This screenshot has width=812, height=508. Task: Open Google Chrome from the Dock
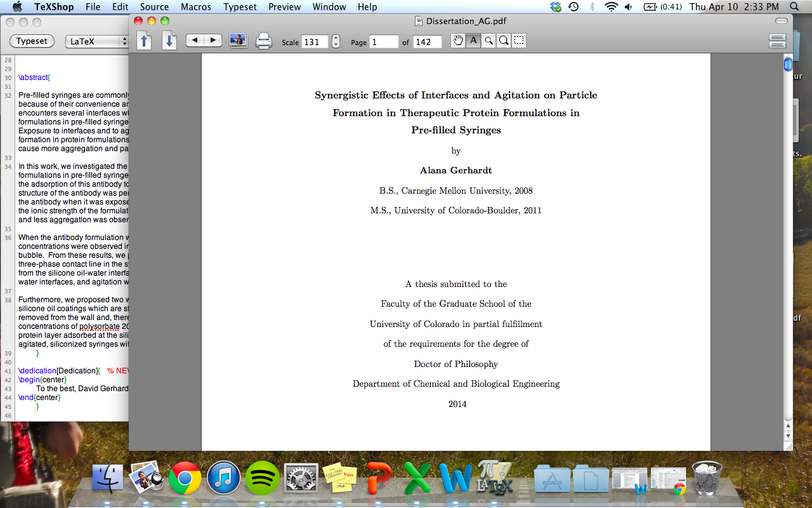[185, 478]
